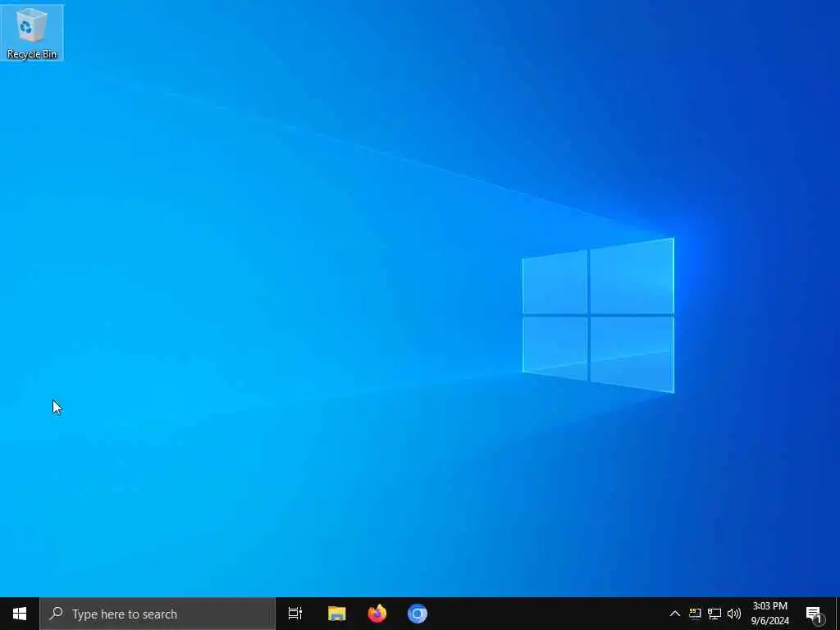
Task: Click the Show Desktop strip
Action: [838, 614]
